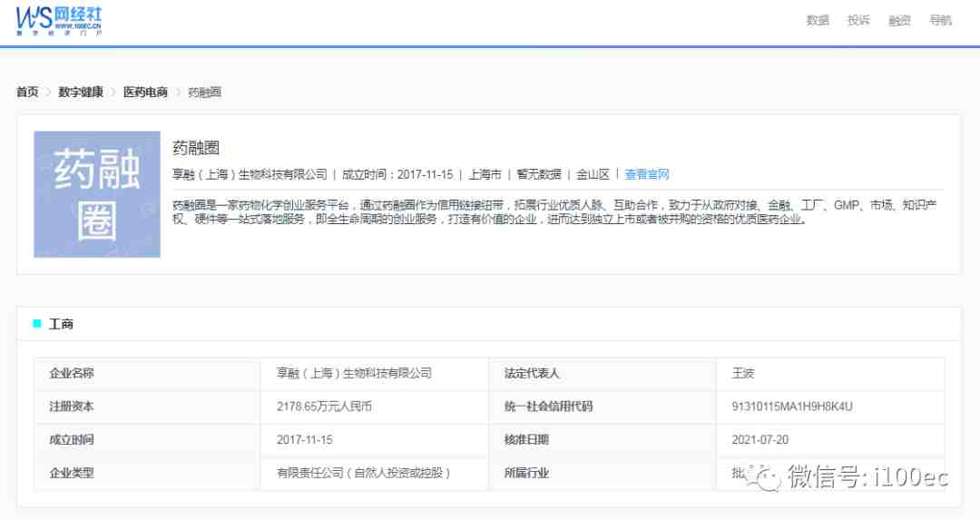Open 数字健康 breadcrumb link
Screen dimensions: 980x520
pos(81,92)
